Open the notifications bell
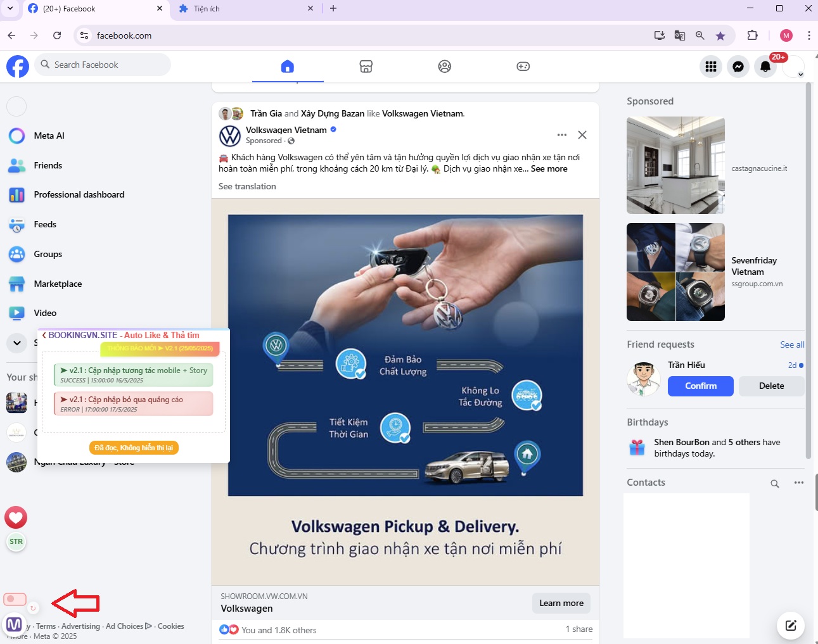Screen dimensions: 818x644 [765, 66]
